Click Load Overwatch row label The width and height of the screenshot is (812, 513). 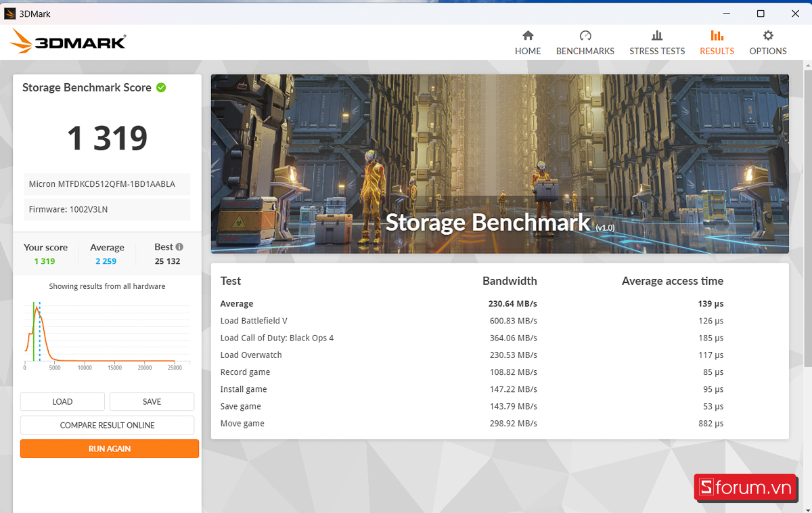pyautogui.click(x=251, y=355)
